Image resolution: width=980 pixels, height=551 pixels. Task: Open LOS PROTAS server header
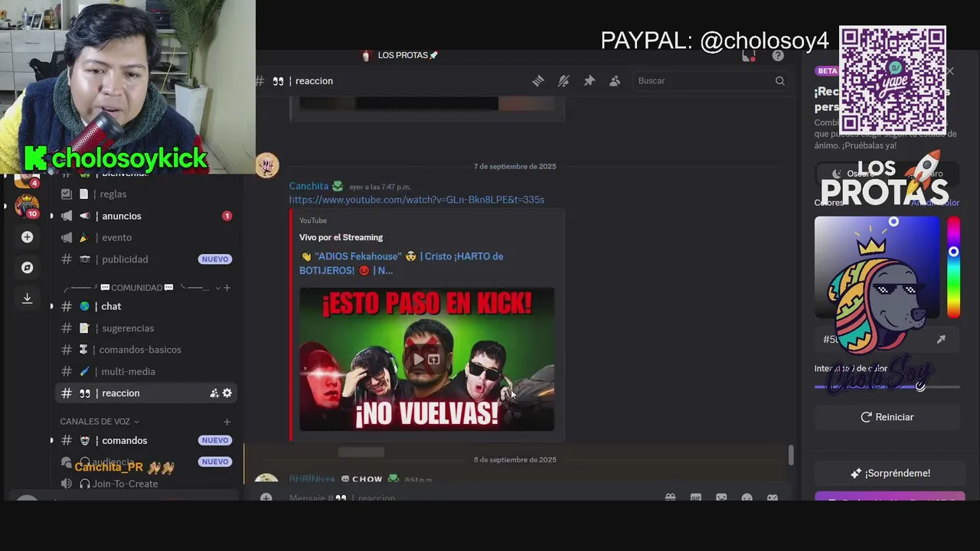[x=400, y=56]
